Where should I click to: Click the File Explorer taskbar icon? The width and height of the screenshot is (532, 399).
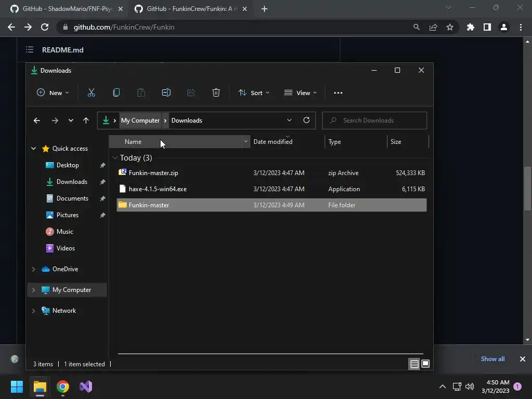[x=39, y=387]
